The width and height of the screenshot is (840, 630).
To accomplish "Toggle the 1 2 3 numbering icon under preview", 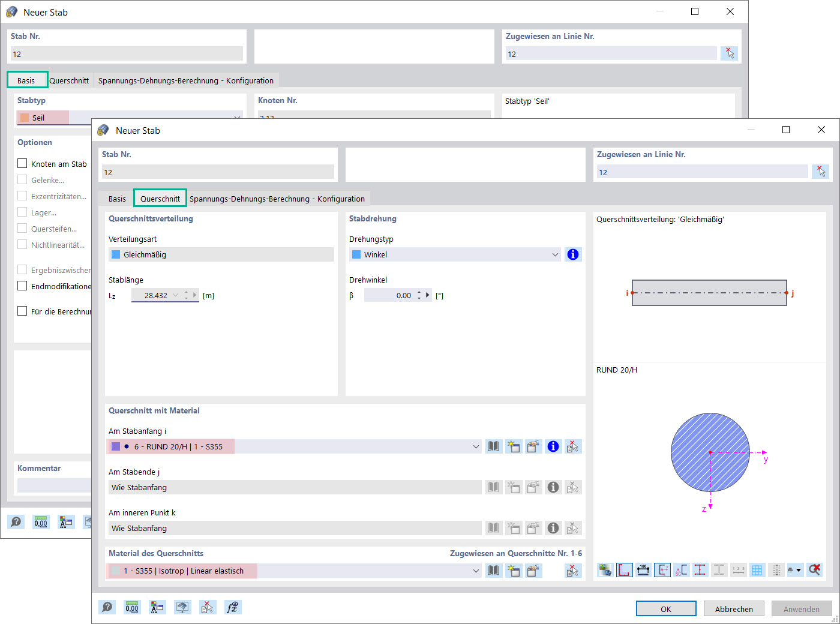I will [738, 569].
